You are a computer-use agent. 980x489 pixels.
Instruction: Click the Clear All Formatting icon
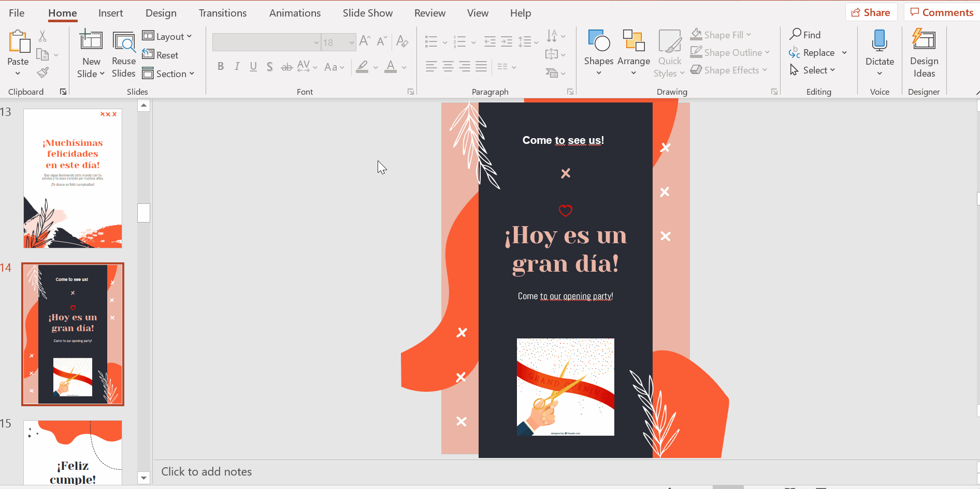click(402, 41)
